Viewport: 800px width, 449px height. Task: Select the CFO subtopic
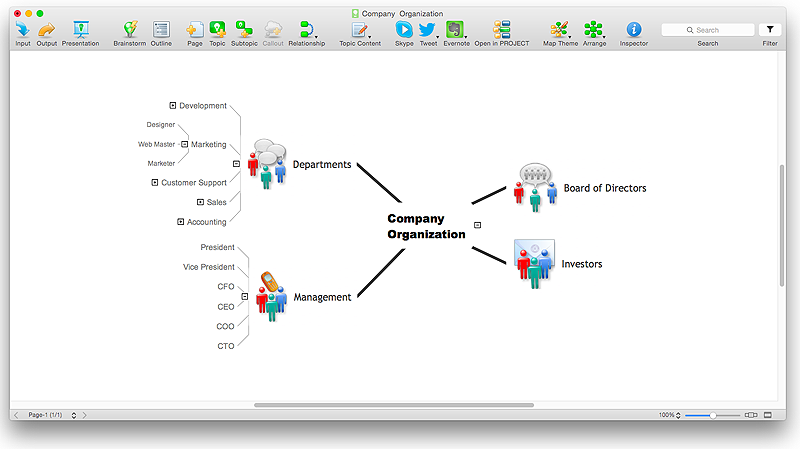tap(226, 287)
